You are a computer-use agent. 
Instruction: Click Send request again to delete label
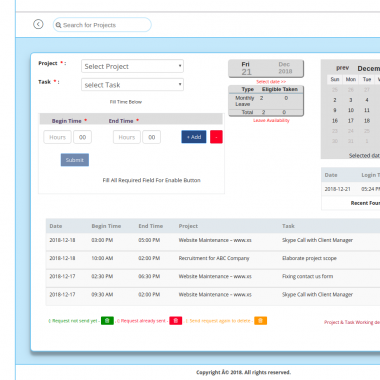pos(219,321)
